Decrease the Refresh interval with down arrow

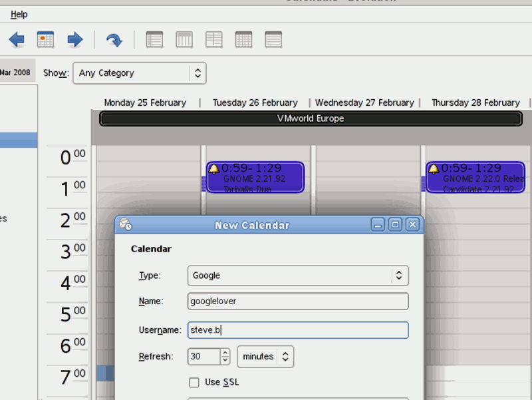pos(225,360)
